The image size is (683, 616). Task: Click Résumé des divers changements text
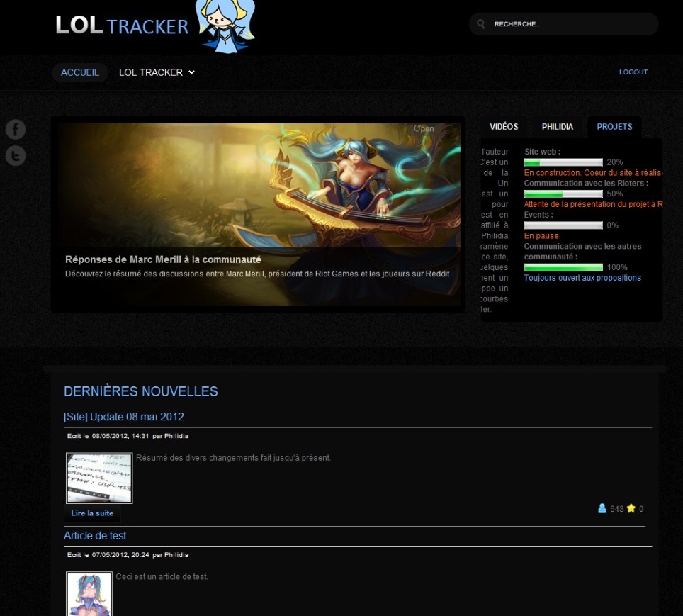(x=234, y=458)
